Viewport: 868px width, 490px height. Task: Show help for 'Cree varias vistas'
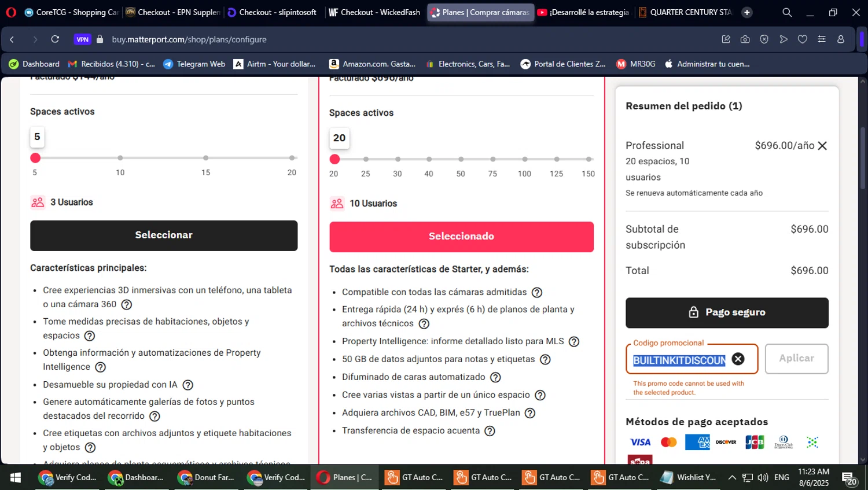[x=540, y=395]
